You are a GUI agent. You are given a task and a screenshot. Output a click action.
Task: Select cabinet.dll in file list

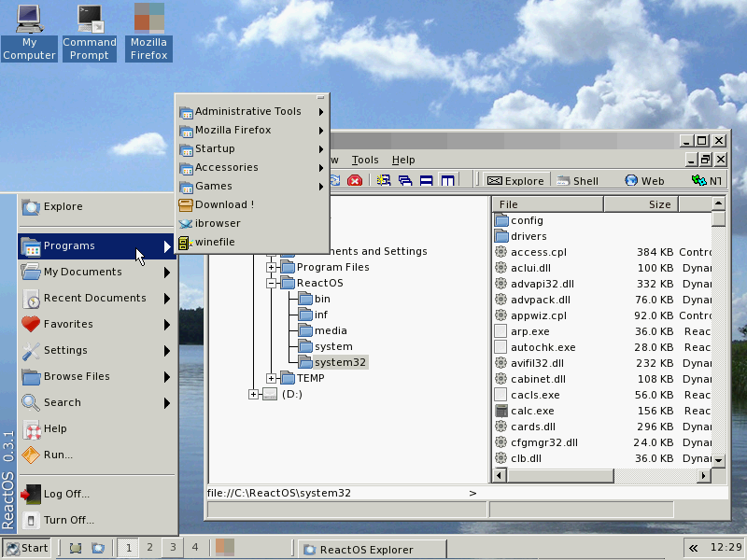pyautogui.click(x=530, y=380)
